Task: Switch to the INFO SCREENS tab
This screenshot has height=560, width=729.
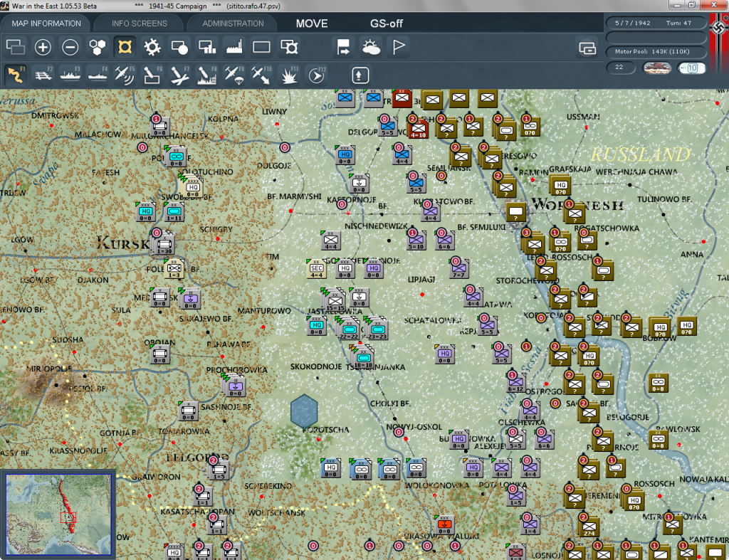Action: point(139,23)
